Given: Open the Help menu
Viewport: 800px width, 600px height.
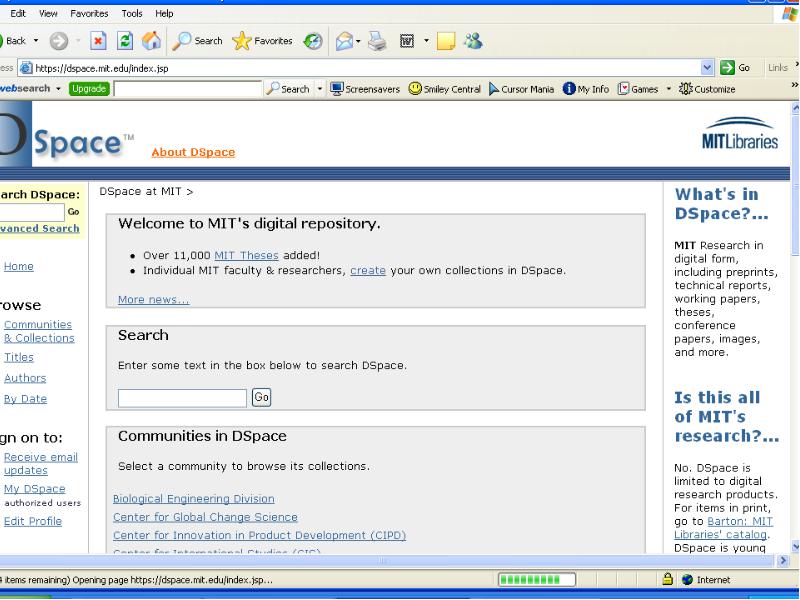Looking at the screenshot, I should click(x=164, y=14).
